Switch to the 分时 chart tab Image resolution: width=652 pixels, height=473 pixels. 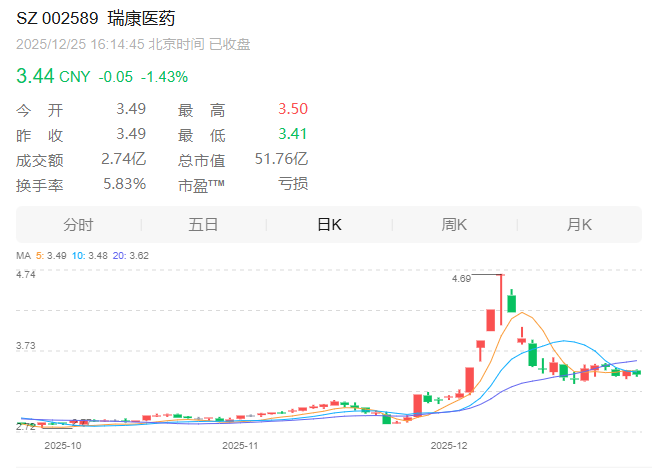78,224
